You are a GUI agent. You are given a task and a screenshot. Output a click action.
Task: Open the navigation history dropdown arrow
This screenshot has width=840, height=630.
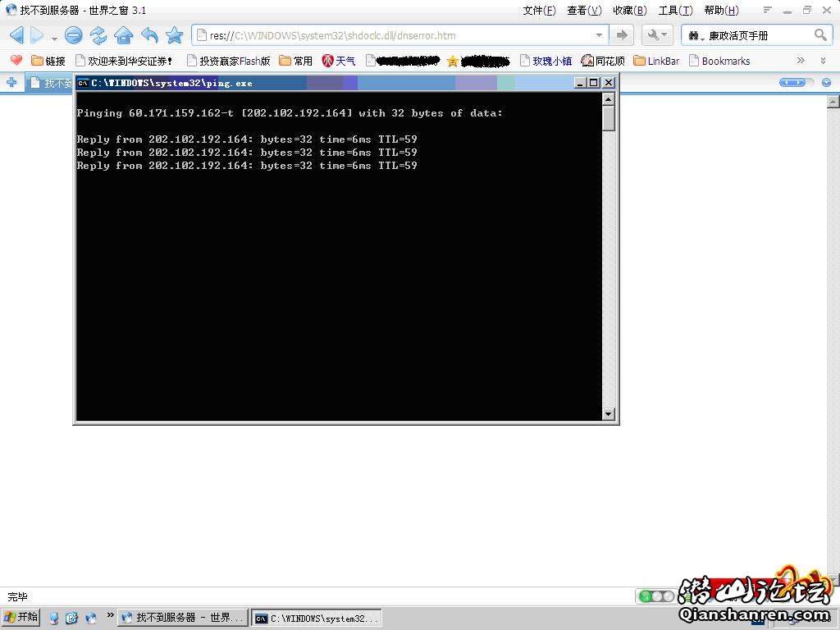tap(54, 38)
